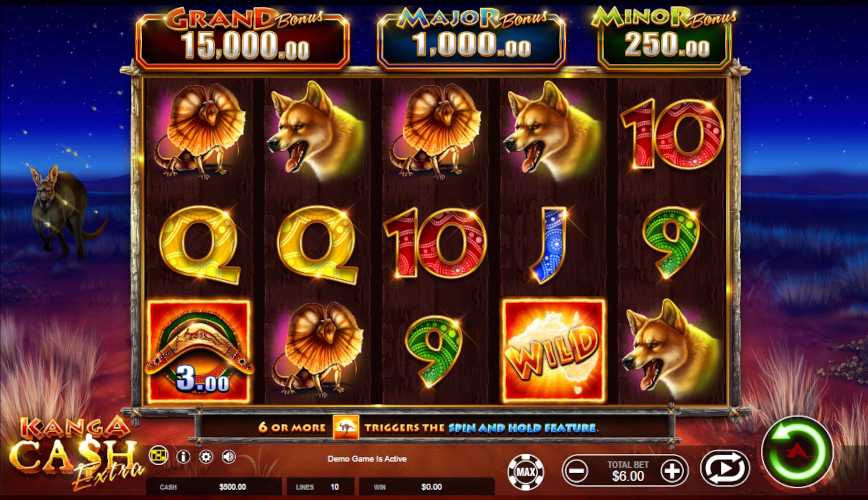The width and height of the screenshot is (868, 500).
Task: Open the game info icon
Action: tap(183, 456)
